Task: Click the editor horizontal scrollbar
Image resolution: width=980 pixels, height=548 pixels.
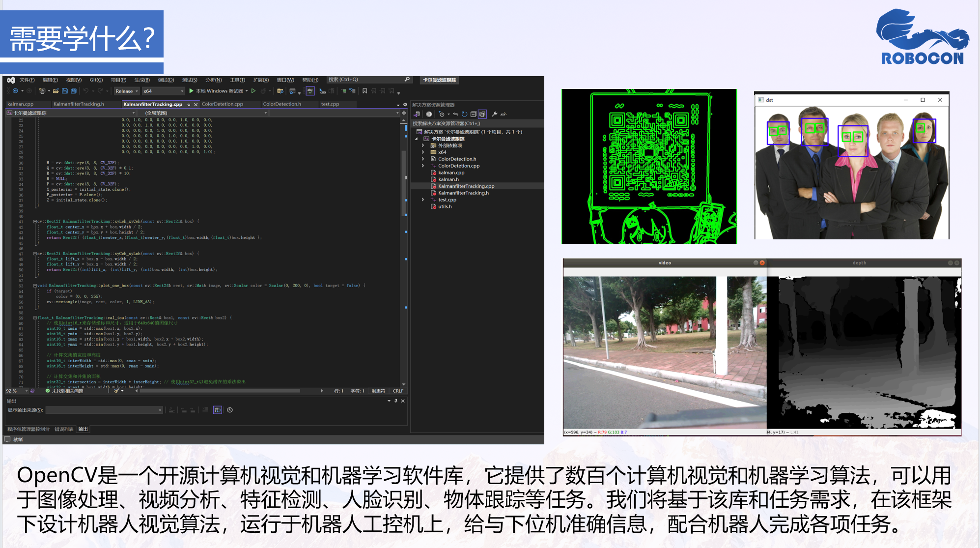Action: click(x=220, y=391)
